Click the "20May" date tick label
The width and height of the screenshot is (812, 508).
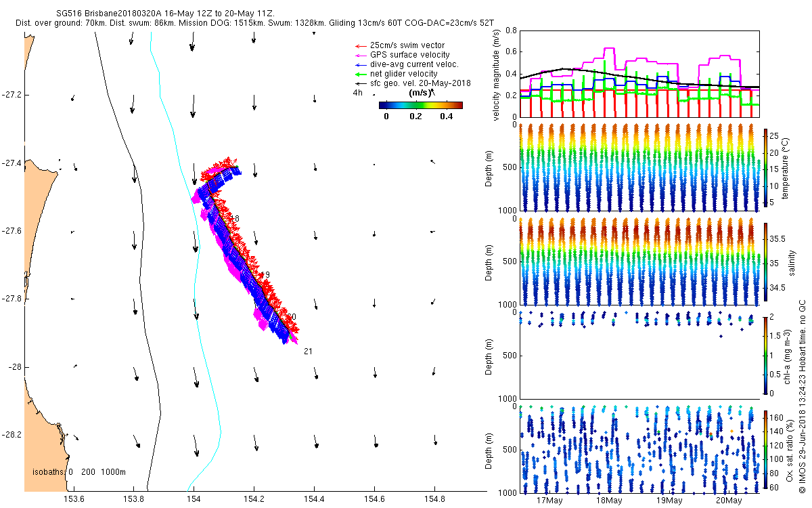click(x=728, y=501)
